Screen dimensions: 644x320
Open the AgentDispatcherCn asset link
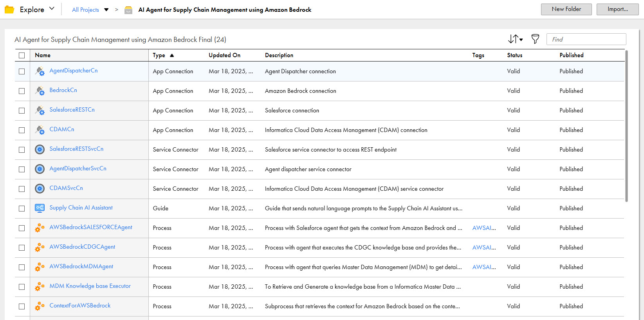74,71
